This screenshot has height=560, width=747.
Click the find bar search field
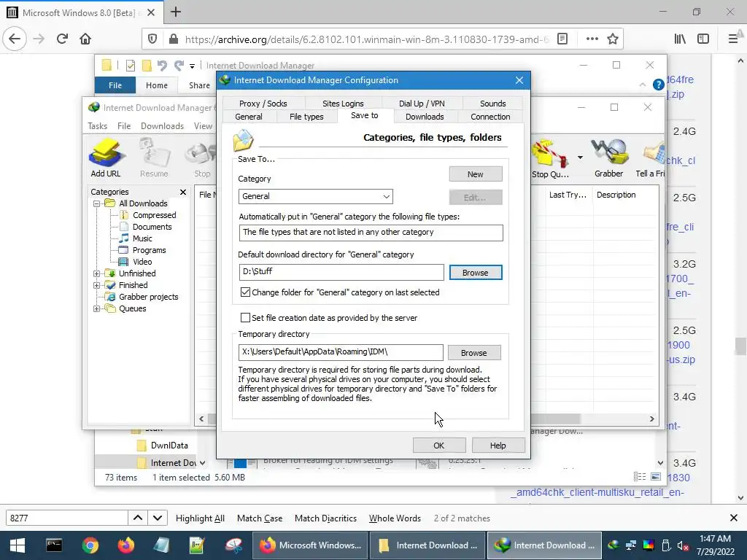[x=66, y=518]
